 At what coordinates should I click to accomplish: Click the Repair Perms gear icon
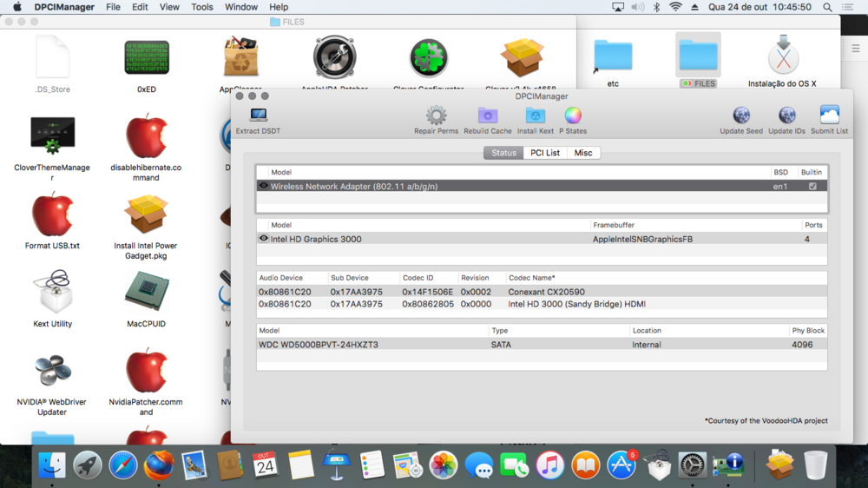436,116
